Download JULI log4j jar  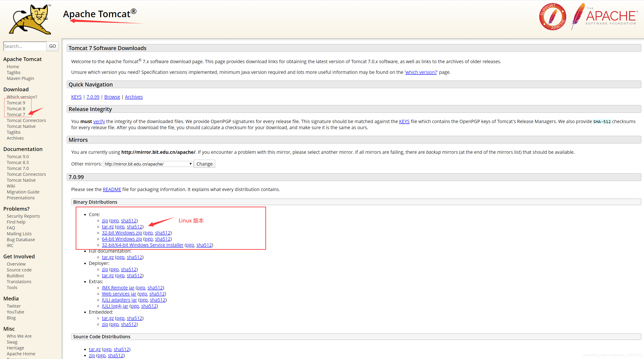pos(115,306)
